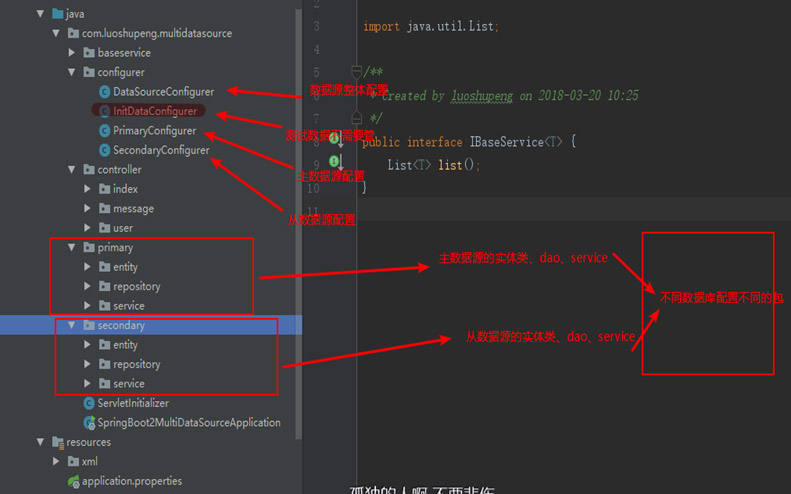Click the controller package icon
Viewport: 791px width, 494px height.
click(x=89, y=170)
